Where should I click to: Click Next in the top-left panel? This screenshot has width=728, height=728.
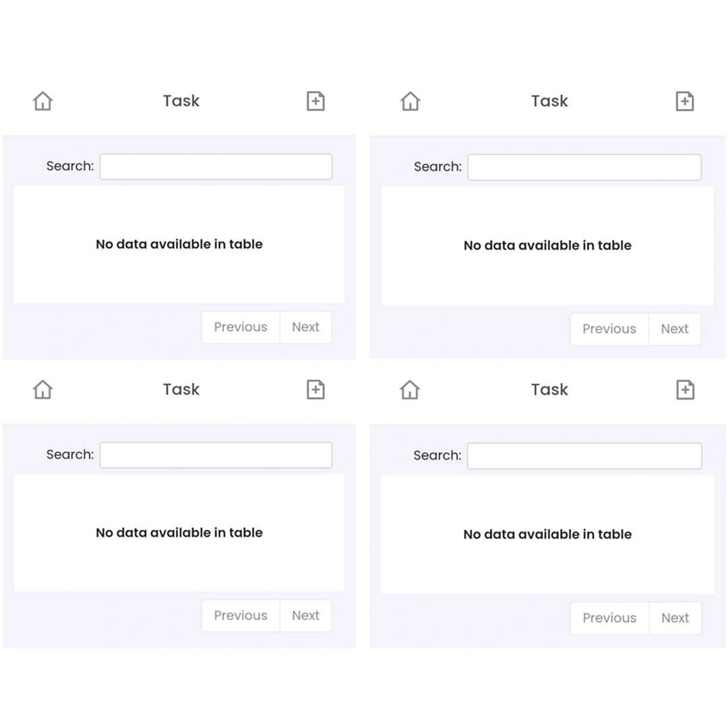[x=305, y=328]
